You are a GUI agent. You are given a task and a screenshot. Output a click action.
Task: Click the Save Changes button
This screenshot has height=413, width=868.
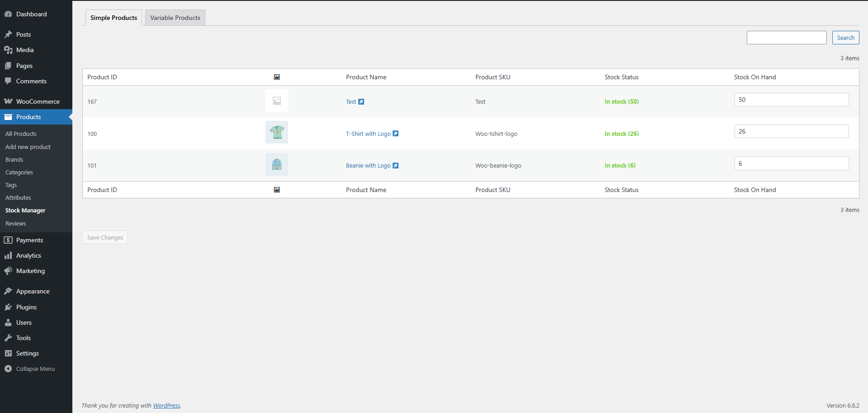(105, 238)
